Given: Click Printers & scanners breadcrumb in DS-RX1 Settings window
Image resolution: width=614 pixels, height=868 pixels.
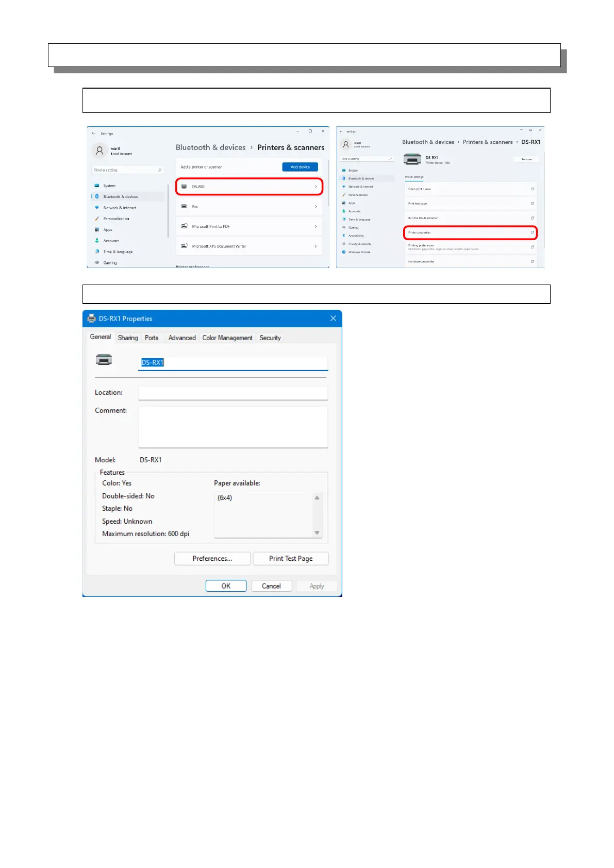Looking at the screenshot, I should point(488,142).
